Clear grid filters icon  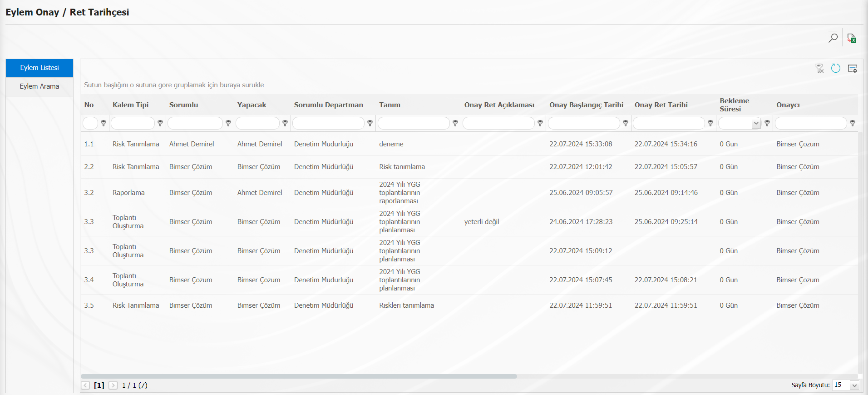click(x=819, y=69)
